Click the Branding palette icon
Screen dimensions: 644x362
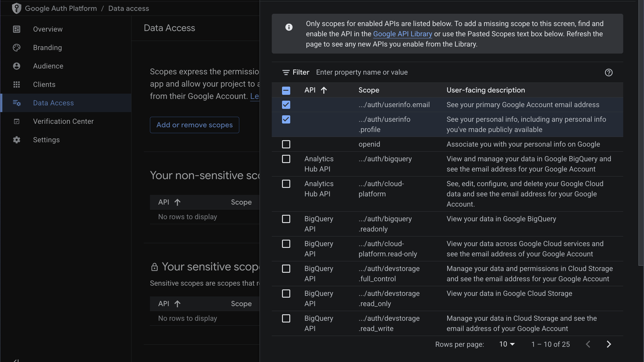click(x=17, y=48)
